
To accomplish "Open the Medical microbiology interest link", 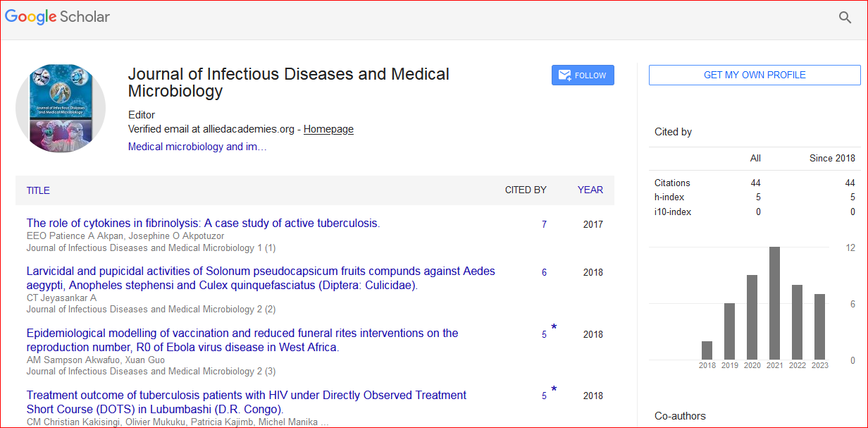I will click(x=197, y=147).
